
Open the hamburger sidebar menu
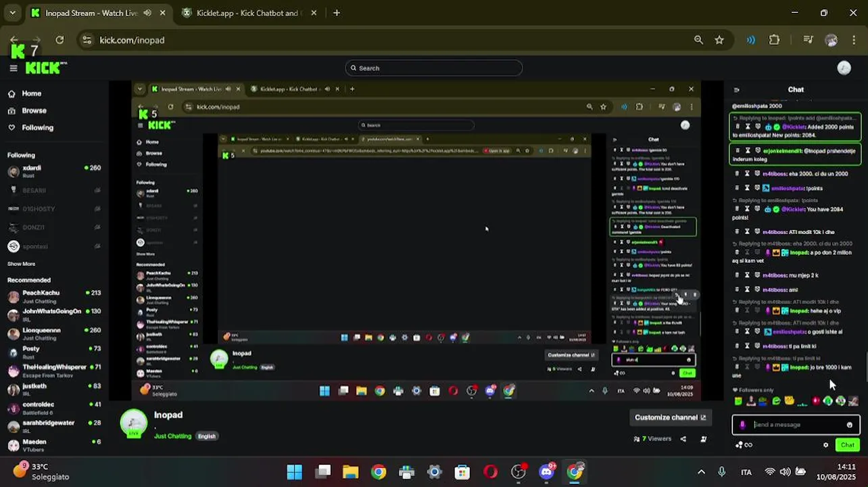click(x=13, y=68)
